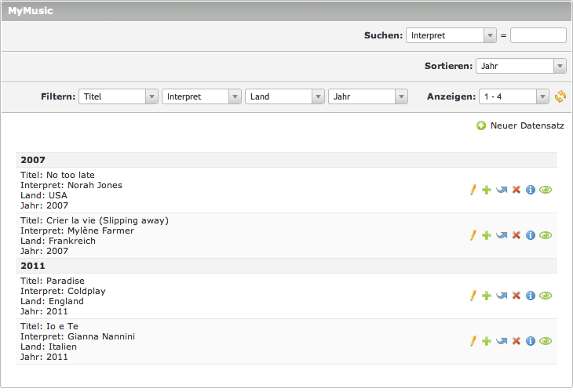Click the text Land: Italien

tap(49, 347)
